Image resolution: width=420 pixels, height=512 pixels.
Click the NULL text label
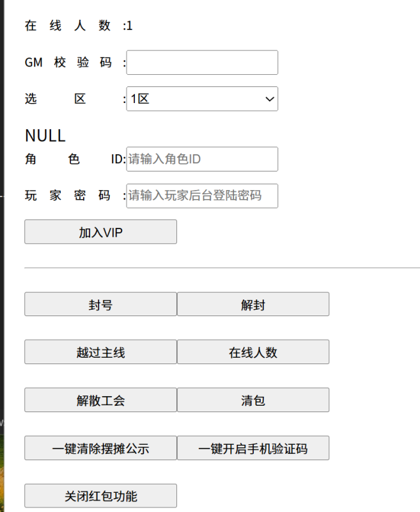coord(45,135)
